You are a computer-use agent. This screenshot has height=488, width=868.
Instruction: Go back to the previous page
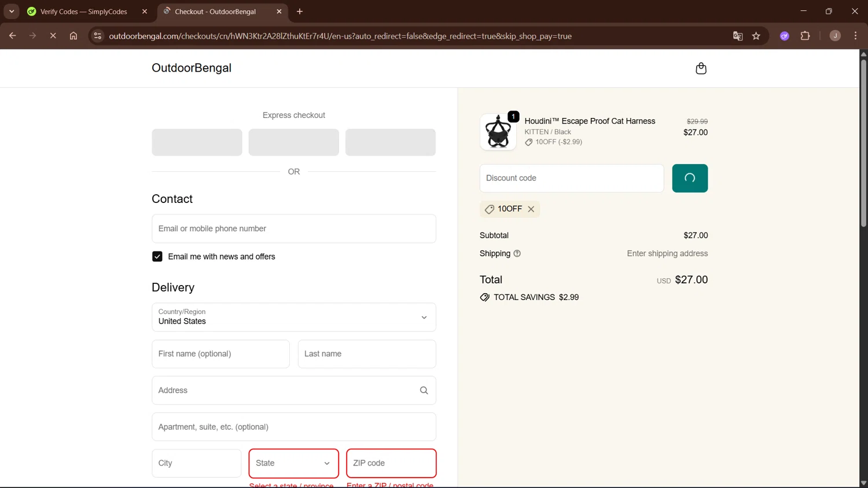(x=12, y=36)
